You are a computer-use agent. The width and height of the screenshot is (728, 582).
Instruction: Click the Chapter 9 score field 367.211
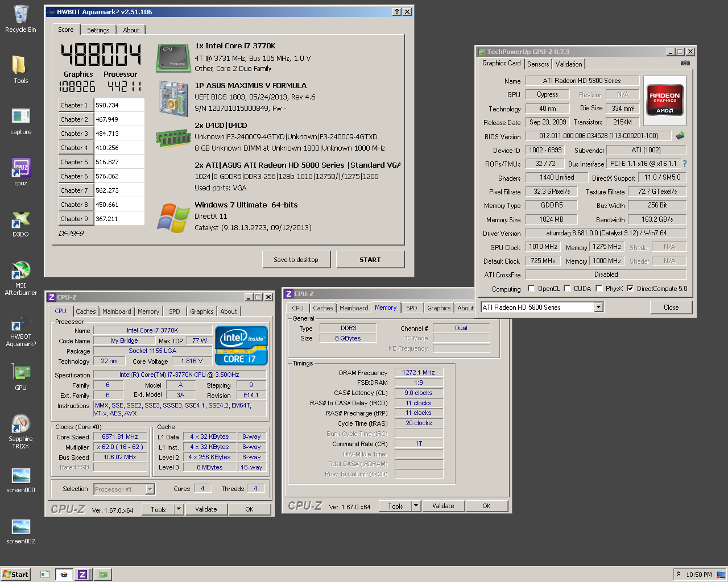click(119, 219)
